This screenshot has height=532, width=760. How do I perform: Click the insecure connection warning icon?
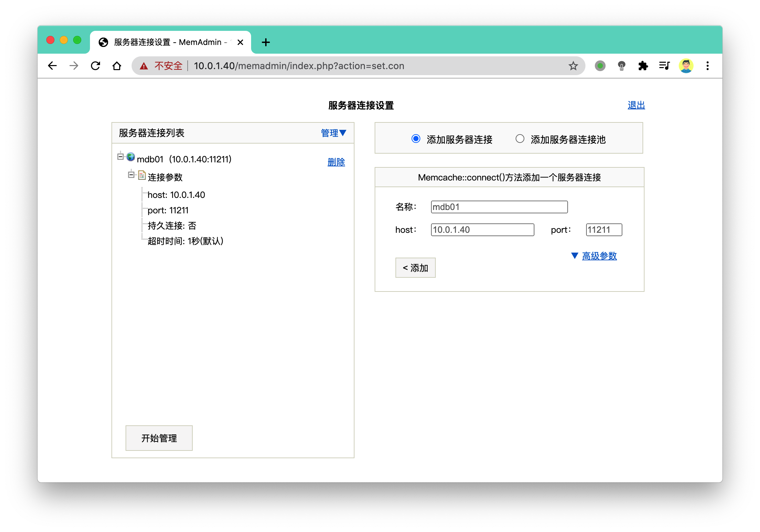pos(144,66)
